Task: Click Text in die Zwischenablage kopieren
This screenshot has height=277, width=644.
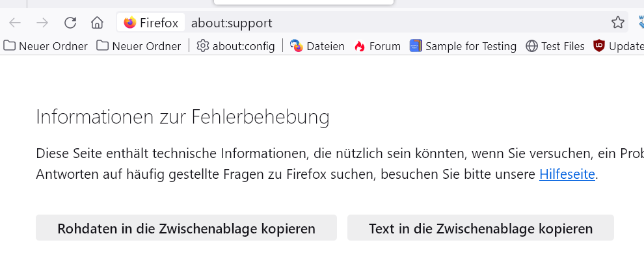Action: 481,228
